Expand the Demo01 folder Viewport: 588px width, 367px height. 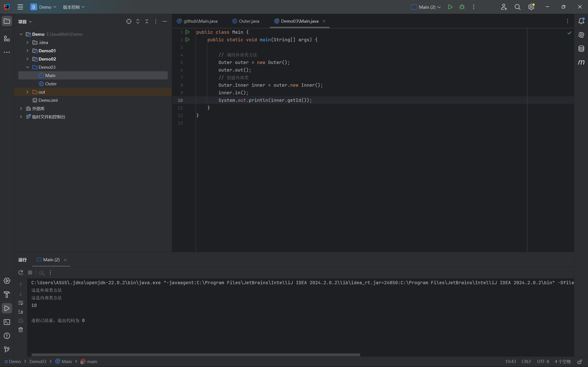tap(28, 51)
